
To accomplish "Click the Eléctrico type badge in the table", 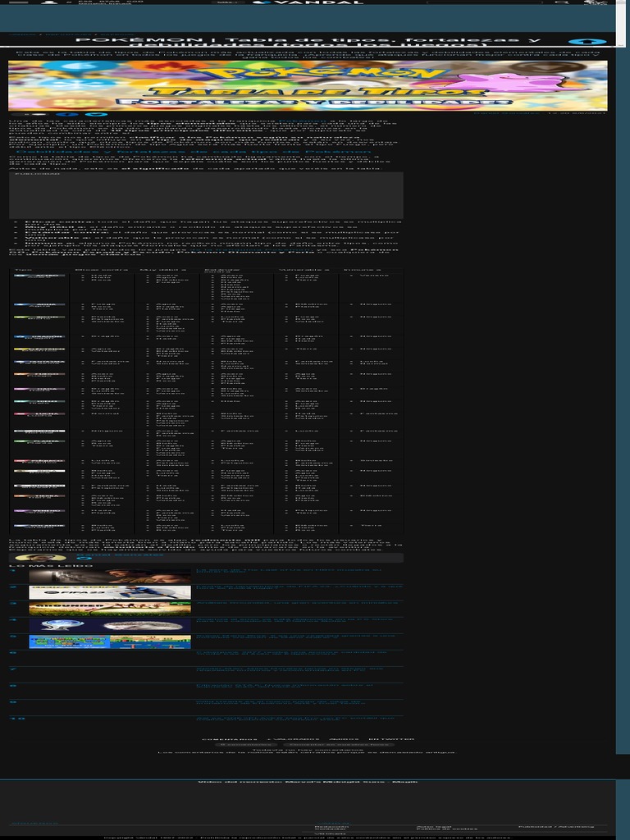I will click(x=39, y=349).
